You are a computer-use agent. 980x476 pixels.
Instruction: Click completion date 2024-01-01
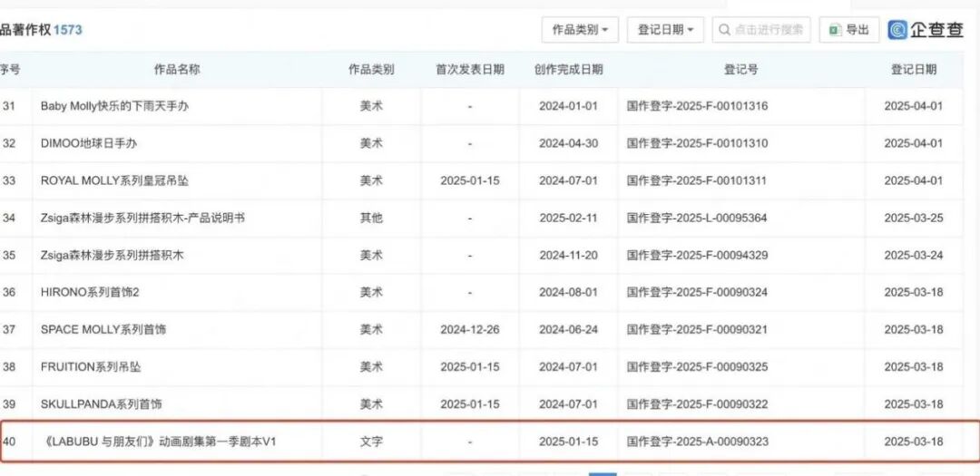coord(569,106)
